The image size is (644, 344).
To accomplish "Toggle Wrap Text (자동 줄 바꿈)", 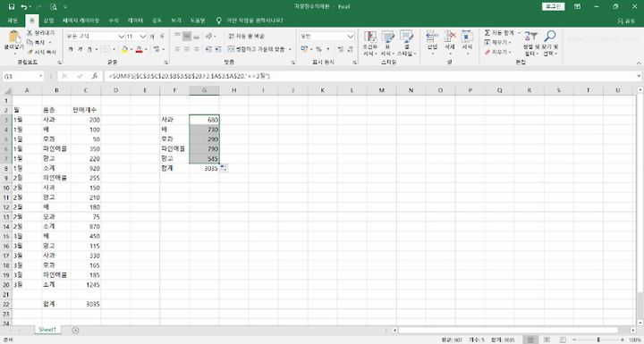I will point(246,36).
